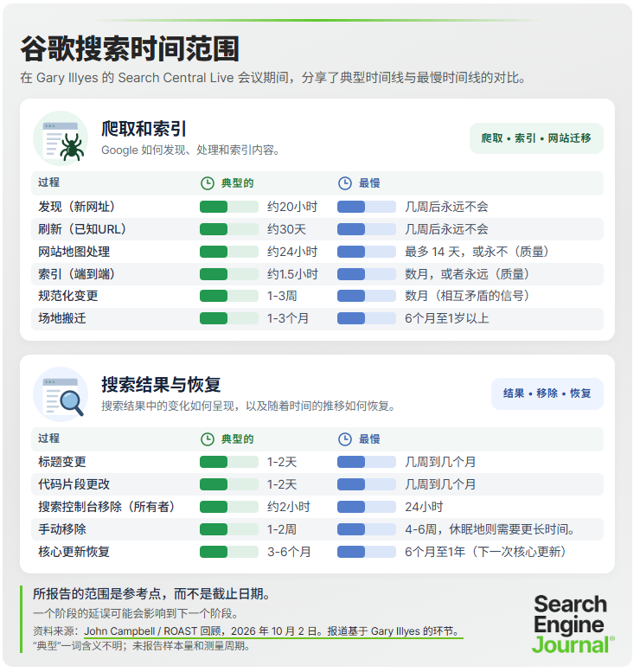Click 典型的 header in crawling table

coord(238,183)
